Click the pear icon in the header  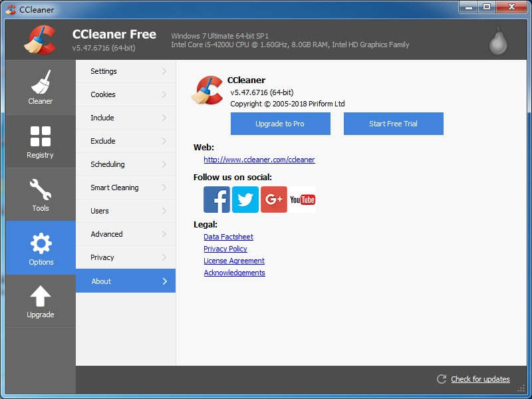[498, 41]
